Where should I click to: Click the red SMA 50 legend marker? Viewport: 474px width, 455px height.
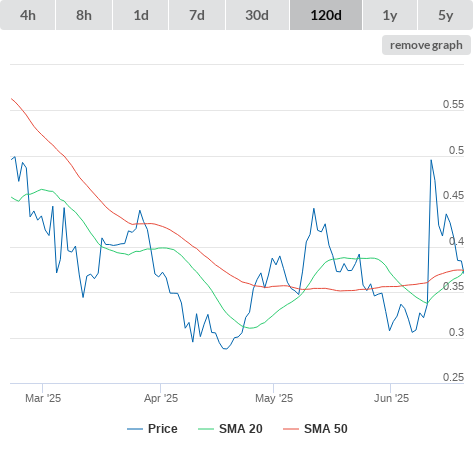point(291,429)
